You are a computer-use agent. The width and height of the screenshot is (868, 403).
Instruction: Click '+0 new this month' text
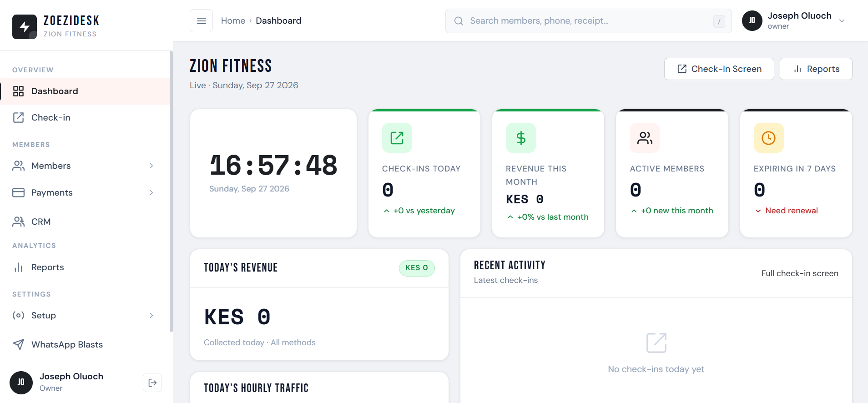pyautogui.click(x=677, y=211)
